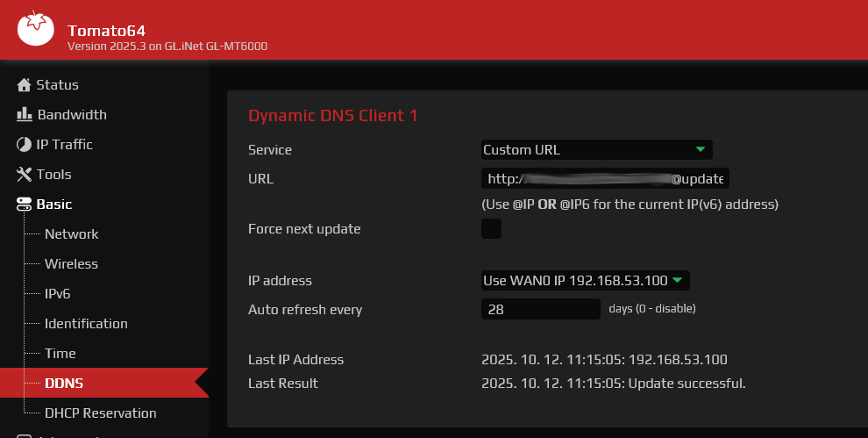The image size is (868, 438).
Task: Toggle the Force next update checkbox
Action: (491, 229)
